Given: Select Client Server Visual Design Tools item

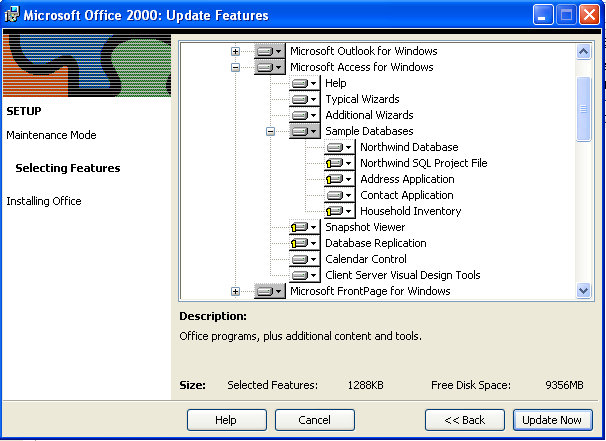Looking at the screenshot, I should [403, 275].
